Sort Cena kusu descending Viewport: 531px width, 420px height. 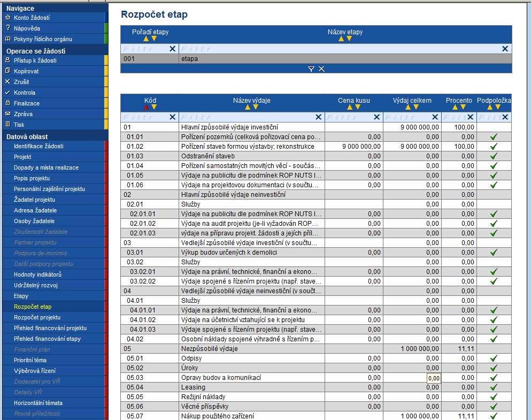(358, 107)
